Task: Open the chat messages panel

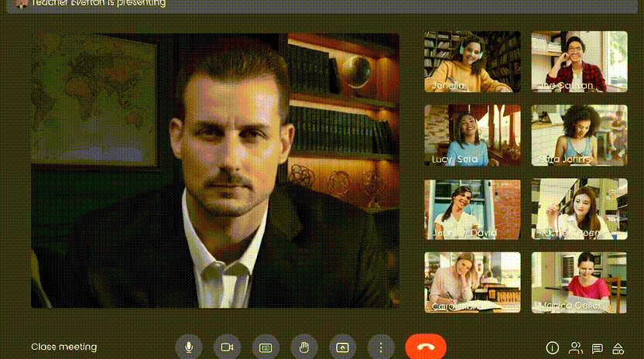Action: (597, 348)
